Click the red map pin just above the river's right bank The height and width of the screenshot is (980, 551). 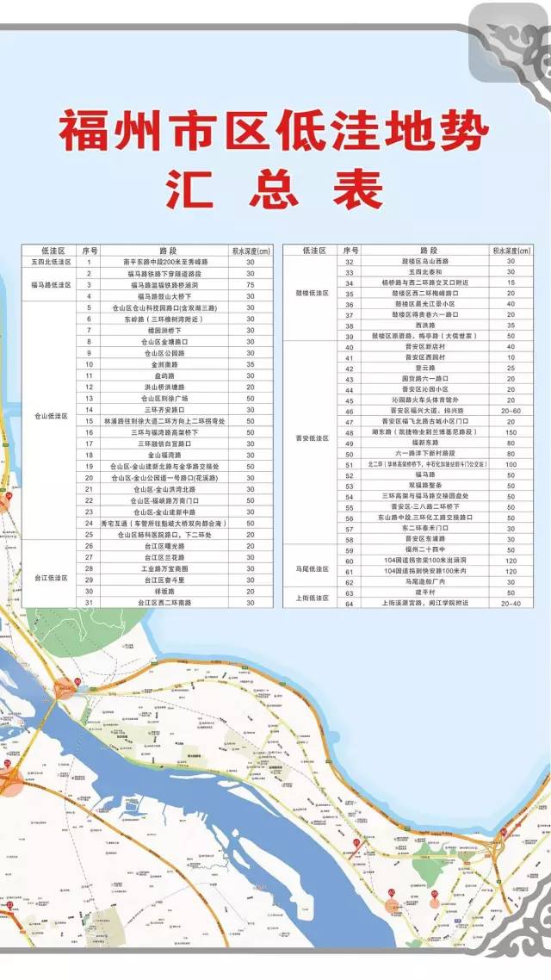[356, 843]
